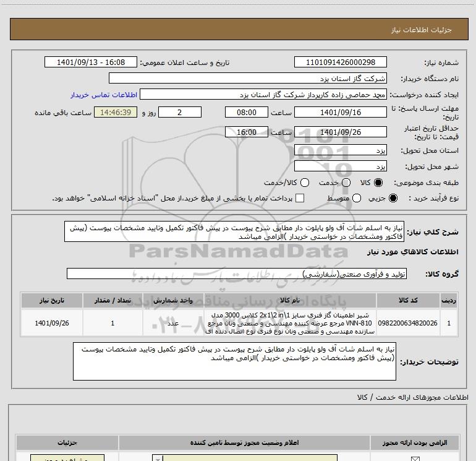Click the تاریخ نیاز column header

tap(52, 301)
